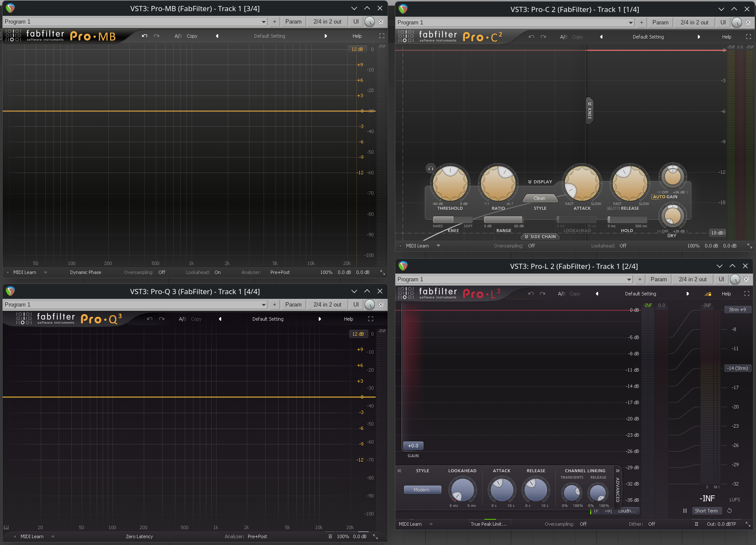The width and height of the screenshot is (756, 545).
Task: Adjust the KNEE slider in Pro-C 2
Action: [x=453, y=220]
